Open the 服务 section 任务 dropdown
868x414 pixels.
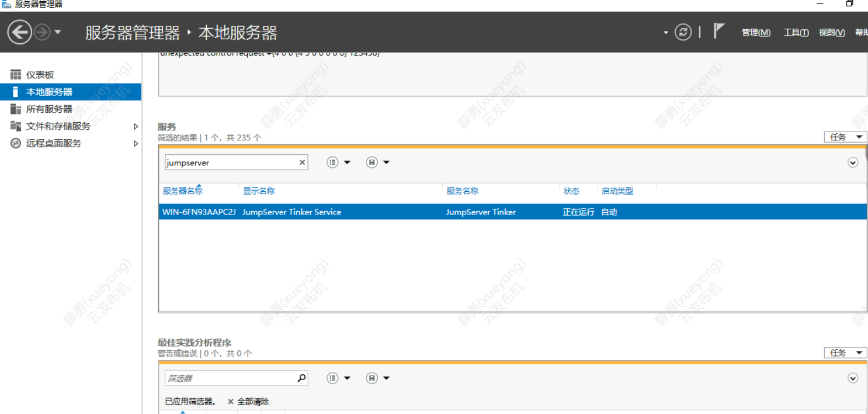845,137
